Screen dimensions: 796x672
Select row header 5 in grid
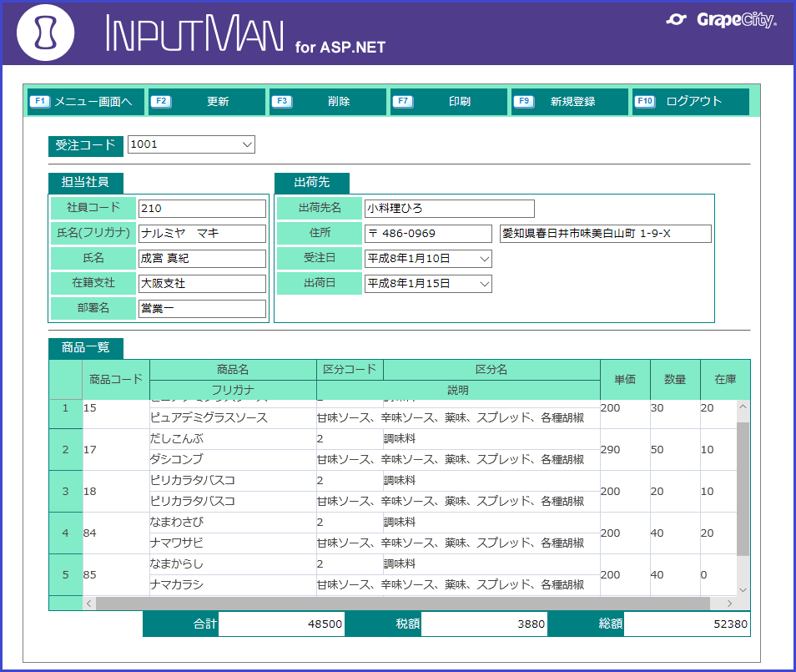[x=65, y=574]
